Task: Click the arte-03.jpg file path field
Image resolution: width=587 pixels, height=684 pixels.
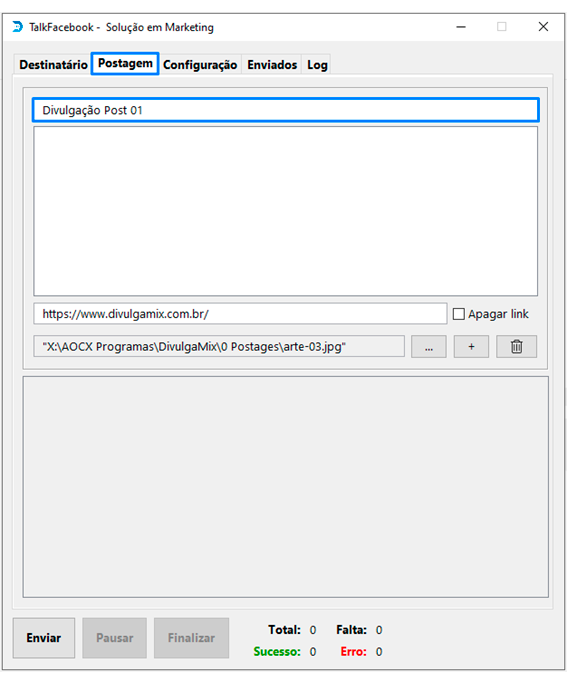Action: [x=219, y=347]
